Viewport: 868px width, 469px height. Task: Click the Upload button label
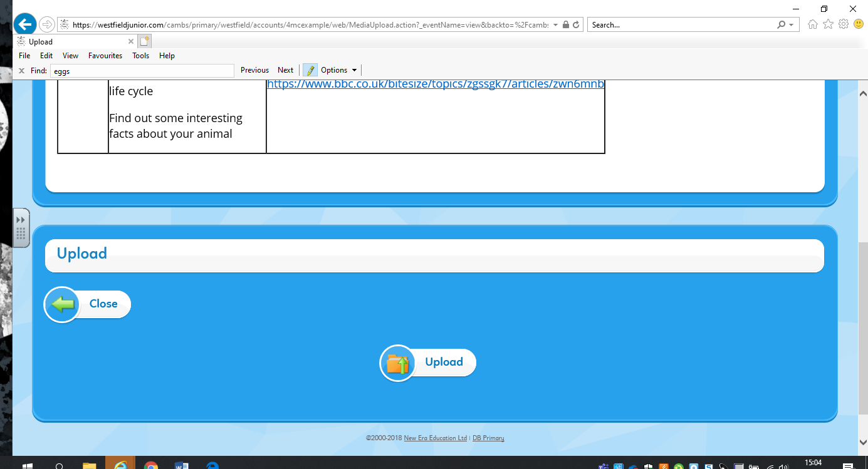pyautogui.click(x=444, y=362)
